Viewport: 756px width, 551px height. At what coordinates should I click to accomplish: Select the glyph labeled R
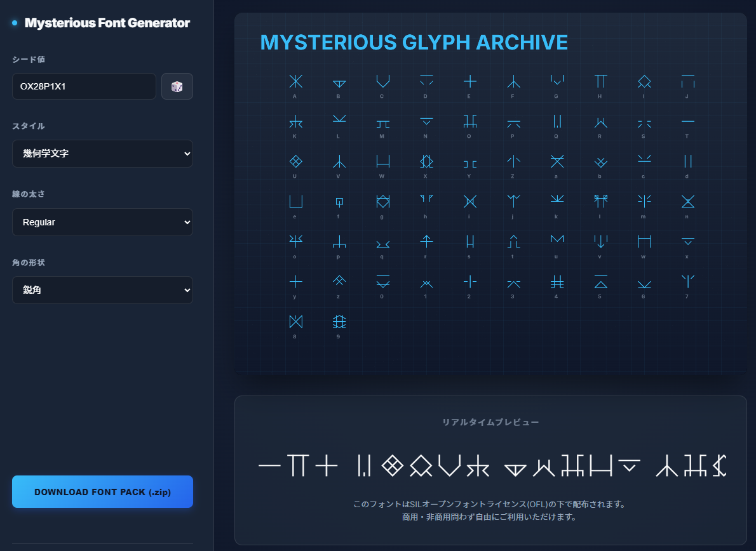(601, 123)
